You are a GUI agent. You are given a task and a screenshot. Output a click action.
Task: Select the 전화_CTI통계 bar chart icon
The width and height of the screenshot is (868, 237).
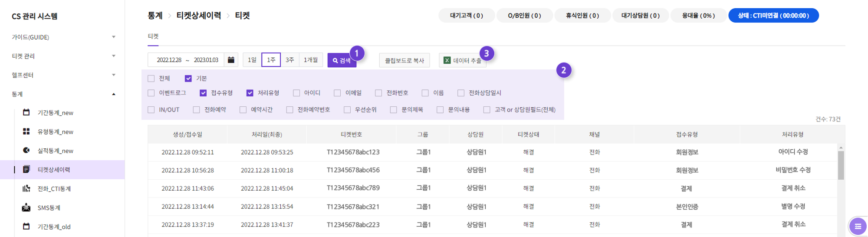tap(26, 188)
